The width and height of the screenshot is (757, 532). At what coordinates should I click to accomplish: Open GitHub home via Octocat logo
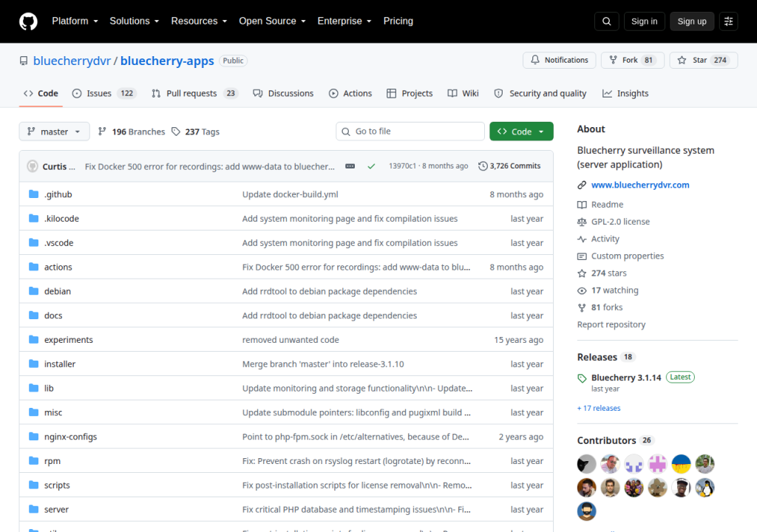pos(28,21)
